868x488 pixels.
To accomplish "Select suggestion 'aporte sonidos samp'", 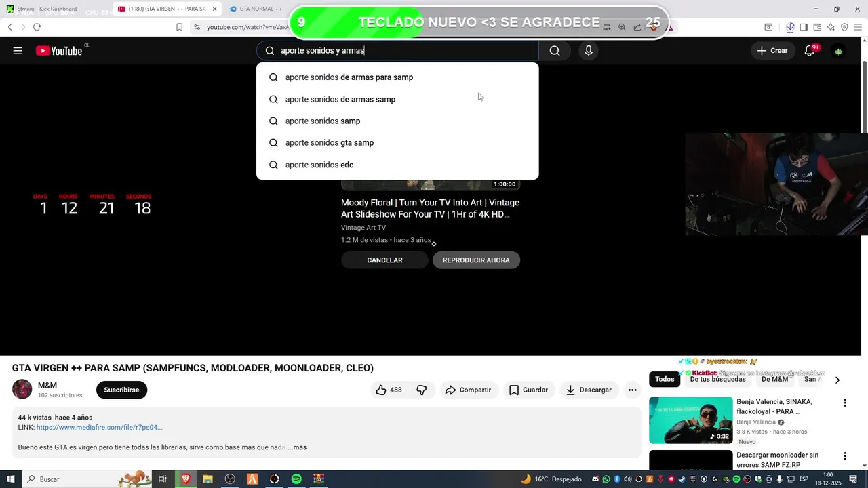I will [397, 121].
